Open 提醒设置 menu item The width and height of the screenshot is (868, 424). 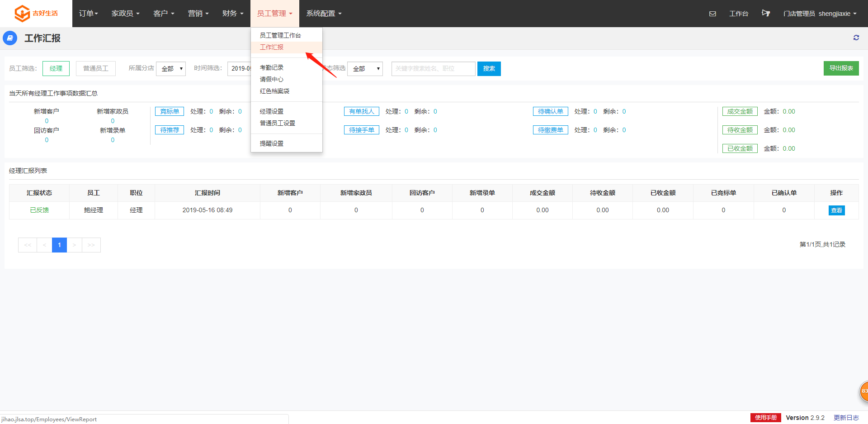coord(287,143)
